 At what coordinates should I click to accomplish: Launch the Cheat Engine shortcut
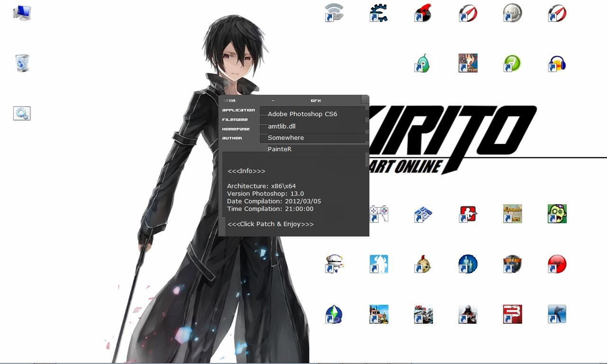(378, 13)
